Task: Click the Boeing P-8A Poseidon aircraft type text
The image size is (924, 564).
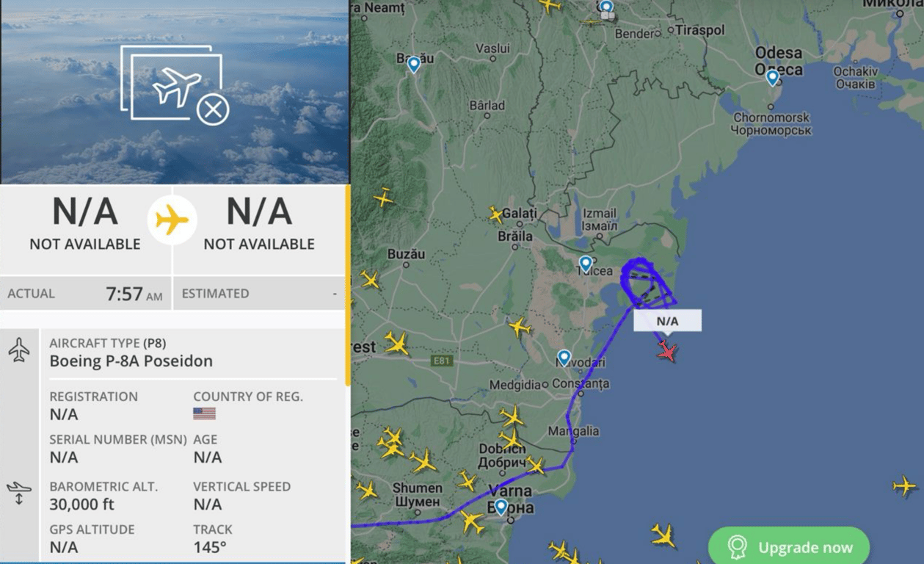Action: tap(131, 361)
